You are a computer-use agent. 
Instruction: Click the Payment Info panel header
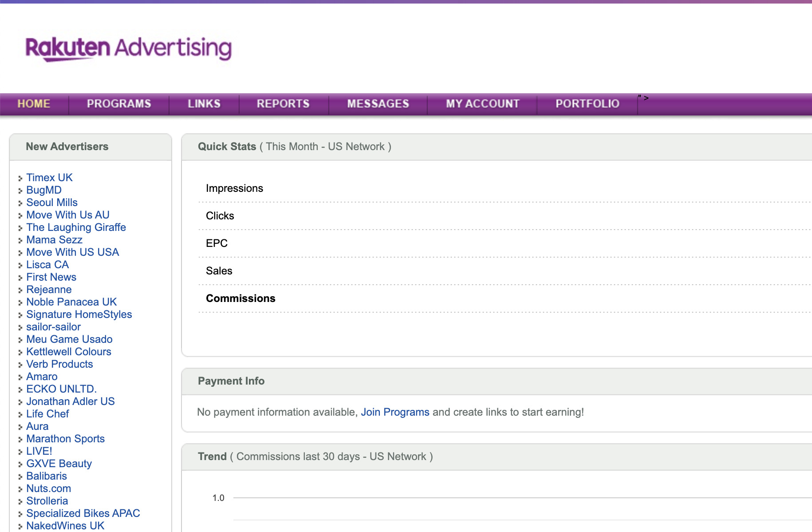click(x=497, y=381)
